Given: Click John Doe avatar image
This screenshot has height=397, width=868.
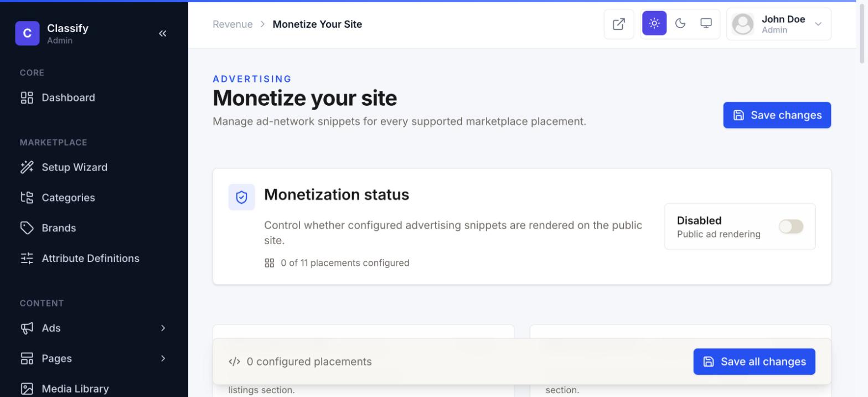Looking at the screenshot, I should click(743, 24).
